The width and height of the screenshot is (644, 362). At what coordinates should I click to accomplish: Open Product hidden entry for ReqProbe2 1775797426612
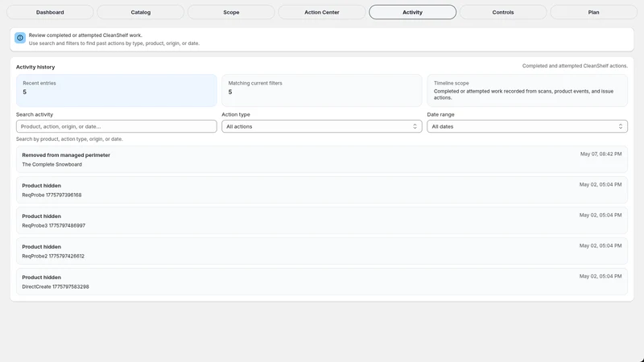pyautogui.click(x=321, y=251)
